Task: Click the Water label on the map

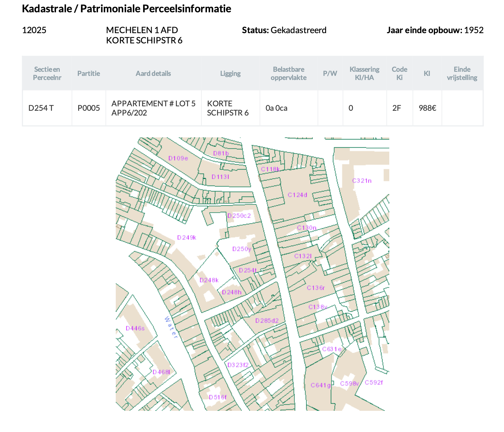Action: click(171, 327)
